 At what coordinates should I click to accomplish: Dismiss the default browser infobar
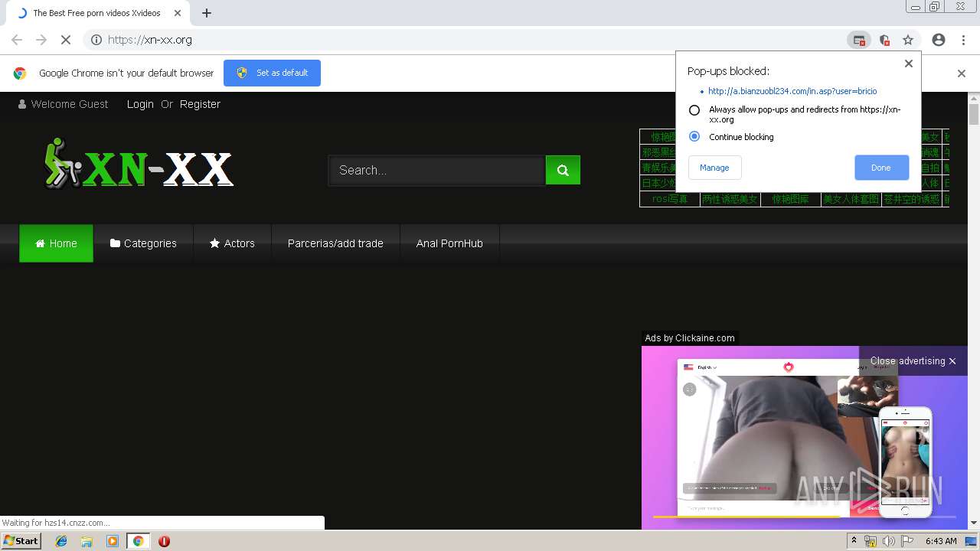(x=962, y=73)
